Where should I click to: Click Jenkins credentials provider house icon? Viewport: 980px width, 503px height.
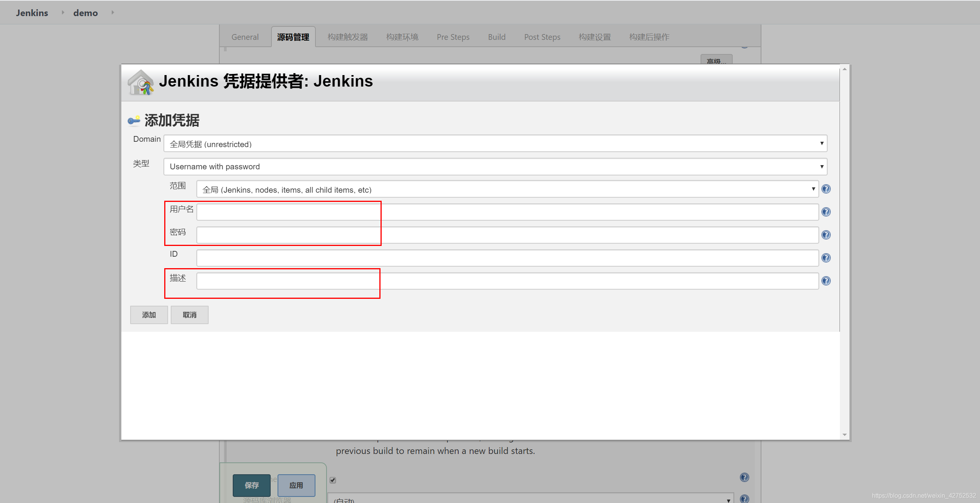pos(140,82)
